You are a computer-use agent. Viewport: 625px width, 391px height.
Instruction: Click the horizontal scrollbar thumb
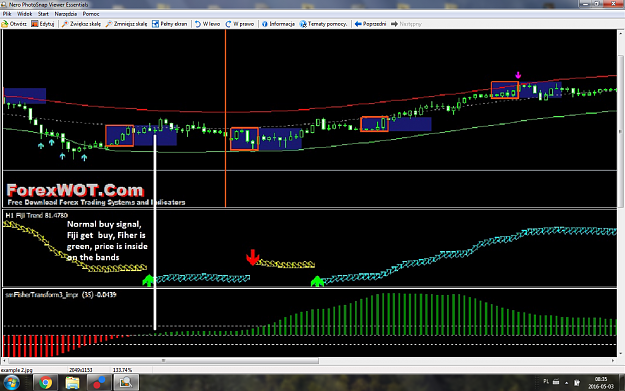[x=163, y=361]
